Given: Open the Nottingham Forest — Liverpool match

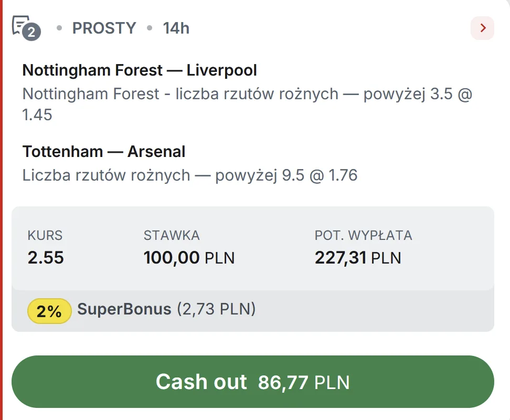Looking at the screenshot, I should tap(139, 70).
